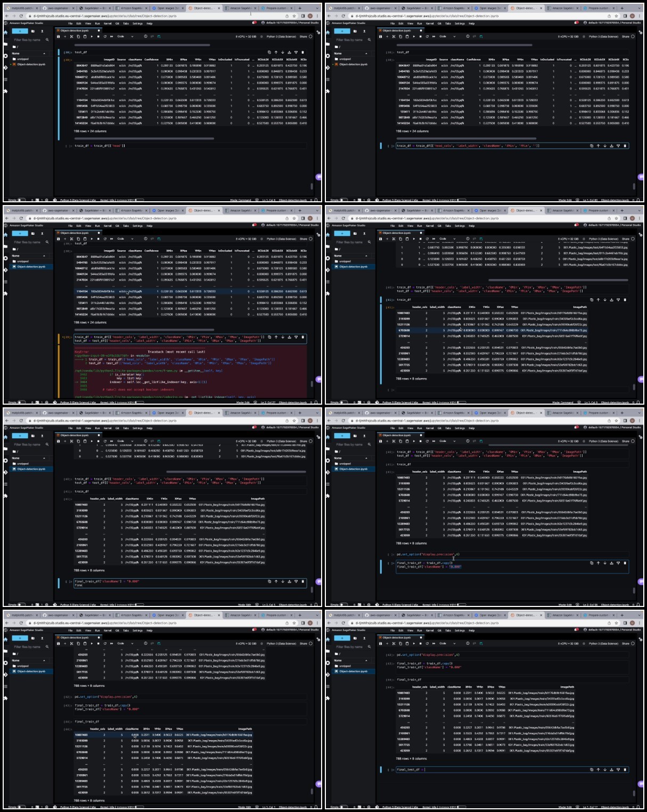Click Python 3 kernel name in window whose last cell is empty
647x812 pixels.
(x=603, y=239)
